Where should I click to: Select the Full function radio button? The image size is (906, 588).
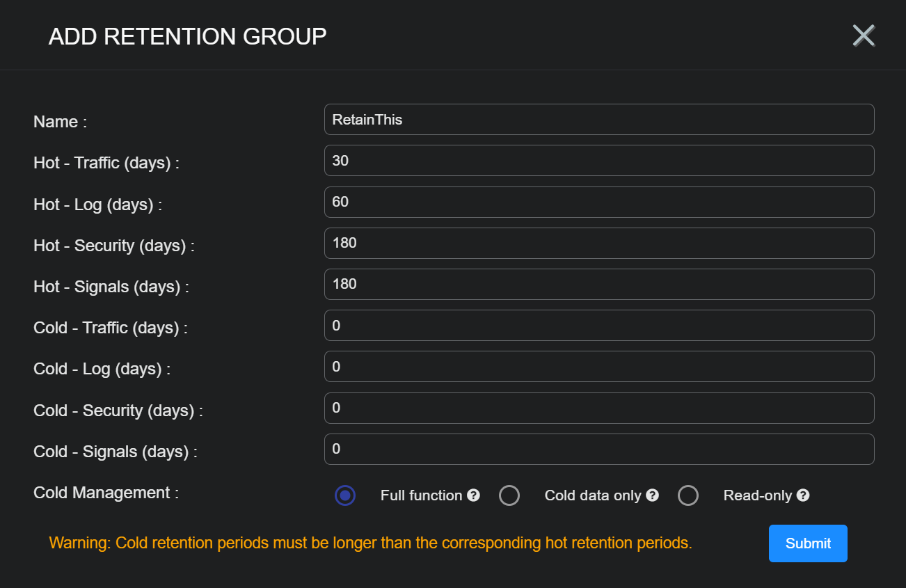point(345,495)
